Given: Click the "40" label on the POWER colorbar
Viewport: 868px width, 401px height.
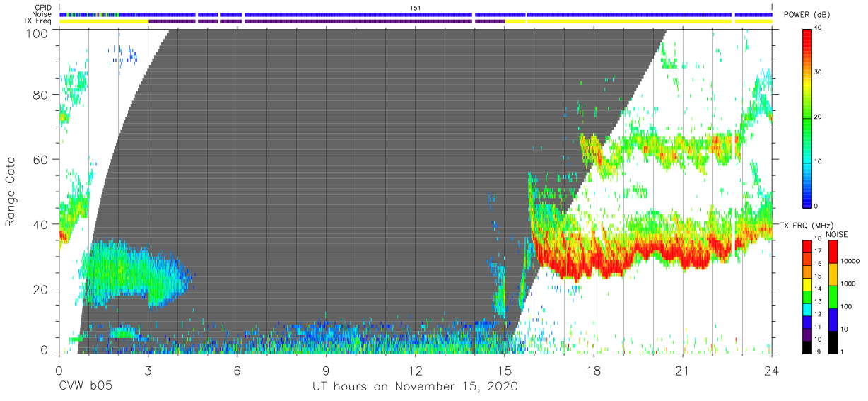Looking at the screenshot, I should 817,28.
